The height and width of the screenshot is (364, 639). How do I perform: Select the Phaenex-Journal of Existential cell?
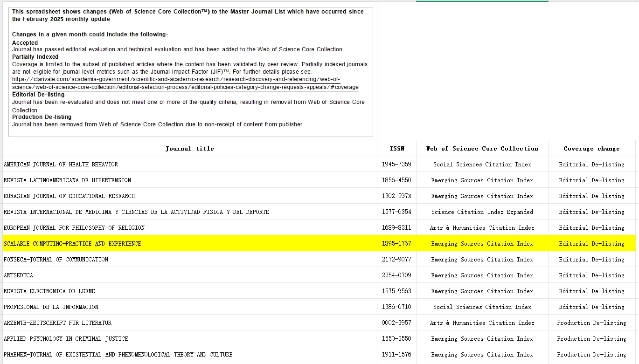[190, 354]
